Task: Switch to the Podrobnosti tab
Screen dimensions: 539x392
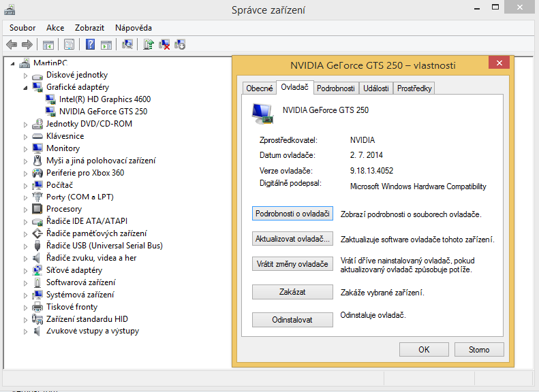Action: coord(335,88)
